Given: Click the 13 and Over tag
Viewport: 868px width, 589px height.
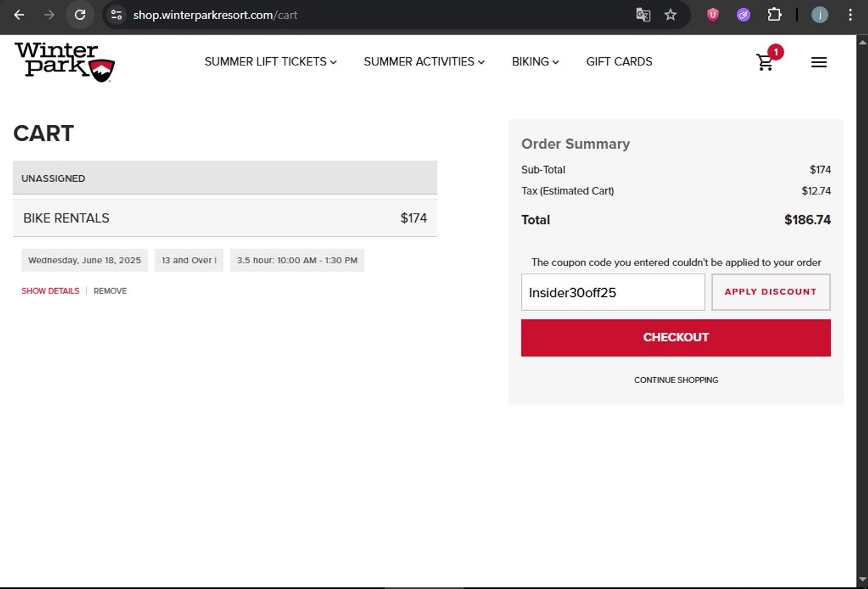Looking at the screenshot, I should click(189, 260).
